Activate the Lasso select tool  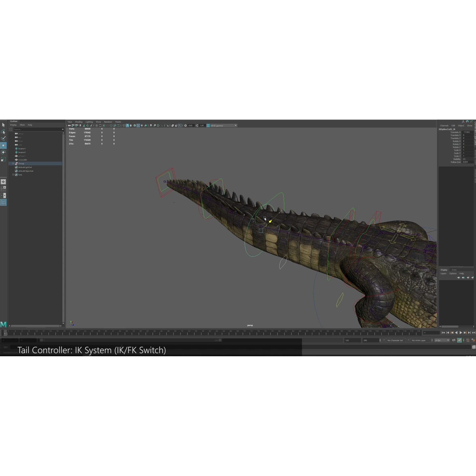(x=3, y=132)
